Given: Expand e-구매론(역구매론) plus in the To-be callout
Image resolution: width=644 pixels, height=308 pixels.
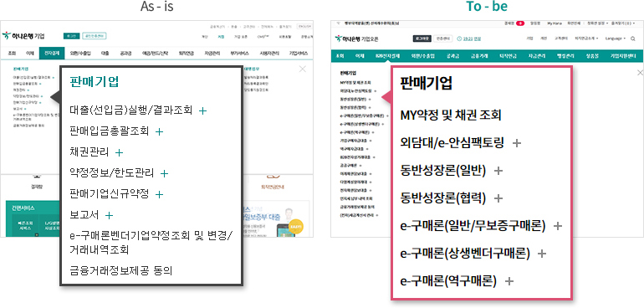Looking at the screenshot, I should coord(509,281).
